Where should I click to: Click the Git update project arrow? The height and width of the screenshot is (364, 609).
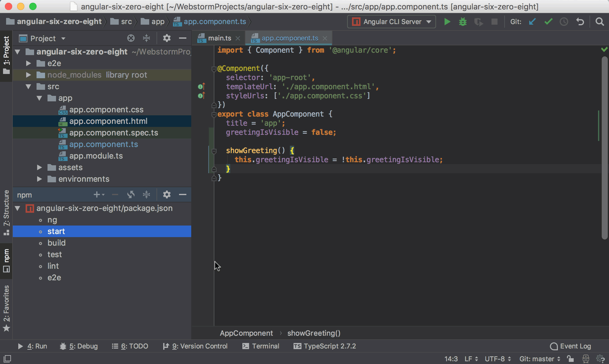pos(532,22)
